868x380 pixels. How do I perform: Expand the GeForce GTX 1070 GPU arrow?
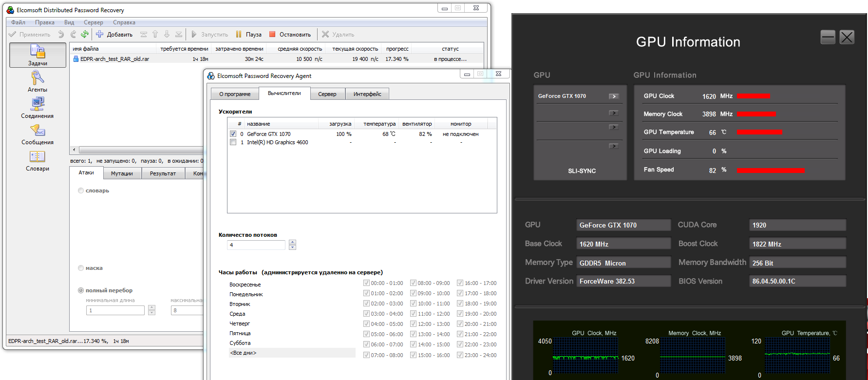(614, 96)
